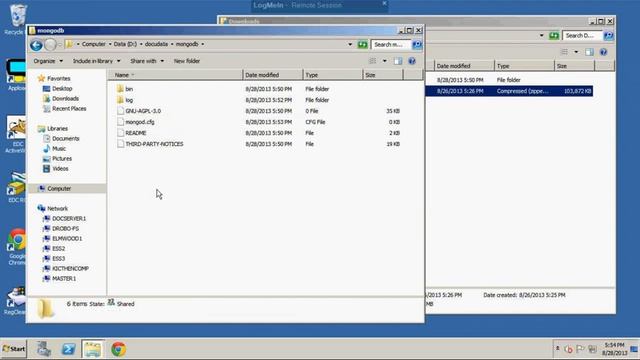Click Windows Explorer taskbar button
The width and height of the screenshot is (640, 360).
(x=93, y=349)
